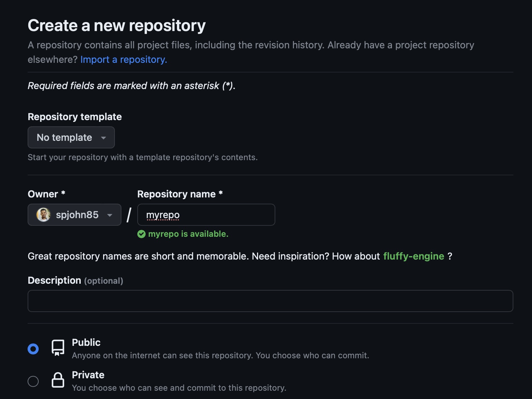
Task: Click the myrepo is available message
Action: (188, 234)
